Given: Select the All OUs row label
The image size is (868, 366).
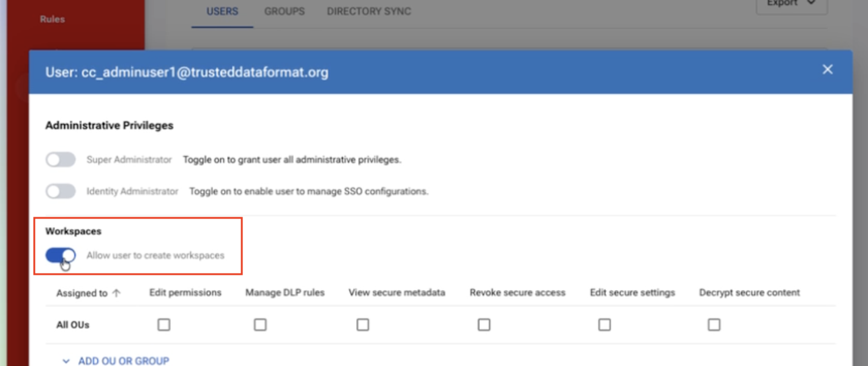Looking at the screenshot, I should point(73,325).
